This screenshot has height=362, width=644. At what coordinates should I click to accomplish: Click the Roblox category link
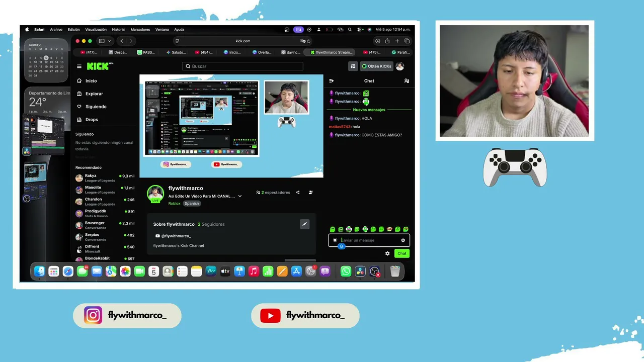[x=174, y=204]
